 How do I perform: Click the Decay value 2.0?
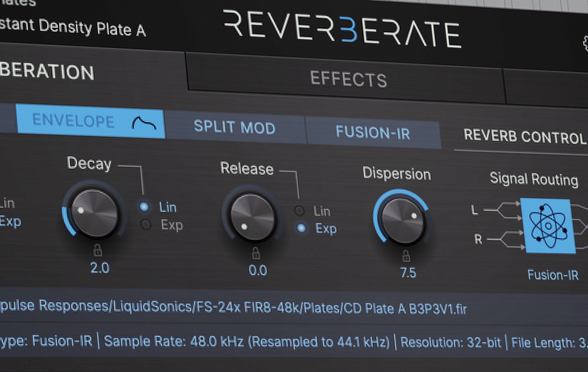[100, 268]
